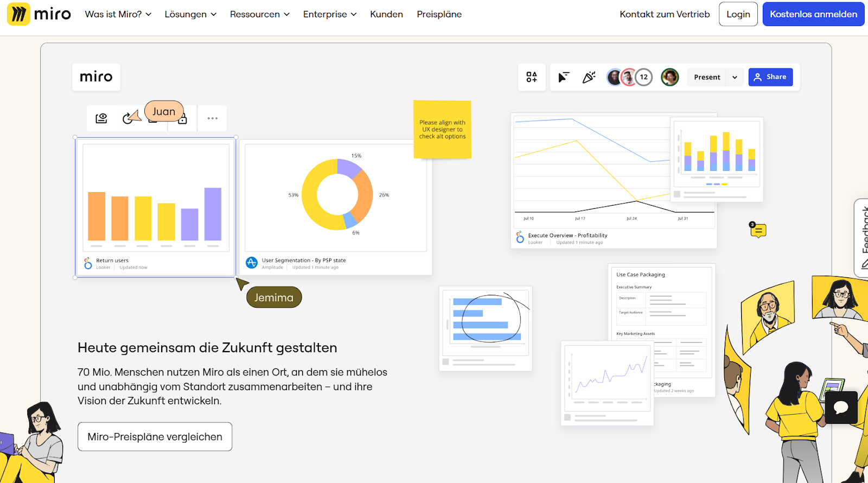Click the Kostenlos anmelden button
This screenshot has height=483, width=868.
tap(814, 14)
